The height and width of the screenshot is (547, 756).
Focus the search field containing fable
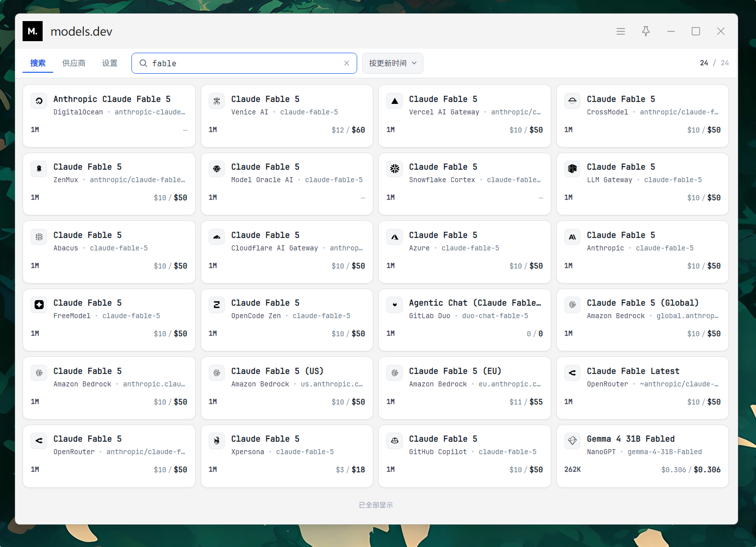(x=244, y=63)
